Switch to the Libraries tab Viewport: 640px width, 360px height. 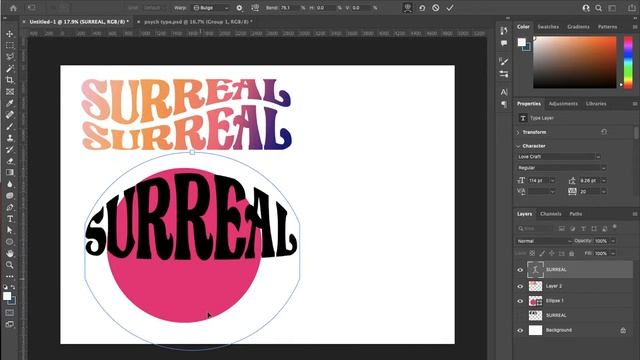pyautogui.click(x=596, y=104)
